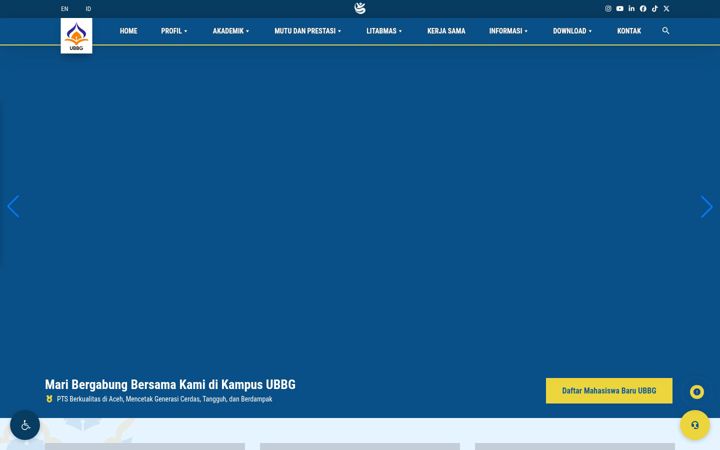Expand the LITABMAS dropdown menu
This screenshot has height=450, width=720.
pos(384,31)
